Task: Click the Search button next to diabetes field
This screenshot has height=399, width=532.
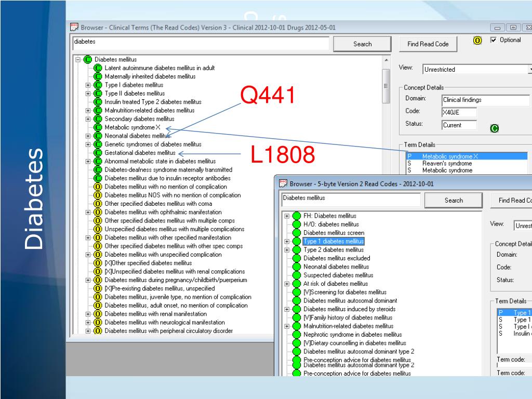Action: coord(362,44)
